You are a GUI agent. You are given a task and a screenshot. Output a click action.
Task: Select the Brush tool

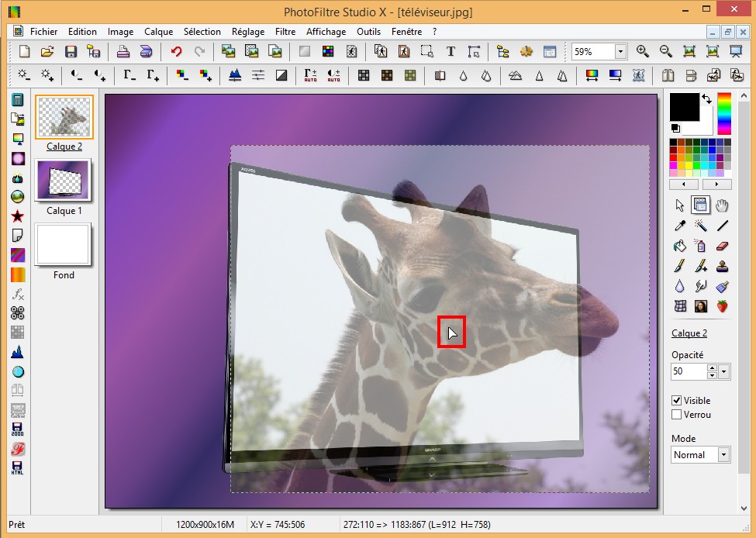(680, 266)
